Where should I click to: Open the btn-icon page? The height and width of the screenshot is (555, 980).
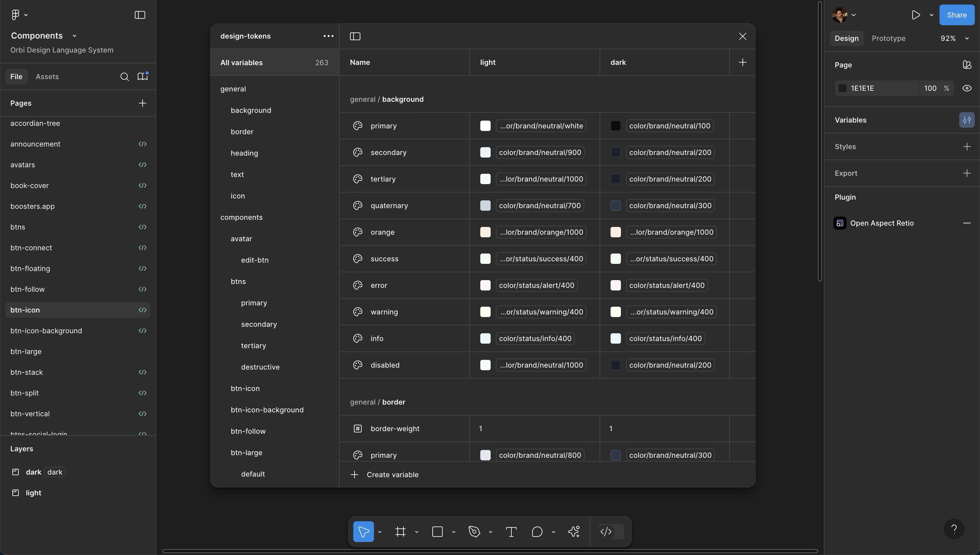click(x=78, y=310)
